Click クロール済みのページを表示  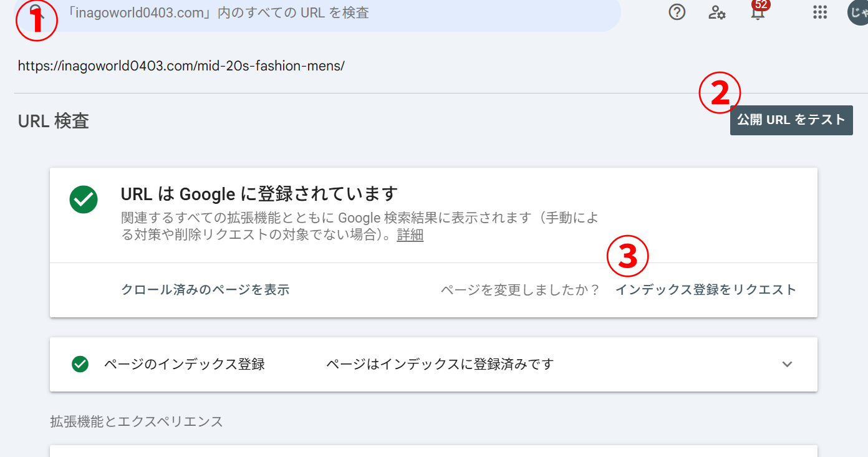coord(205,290)
